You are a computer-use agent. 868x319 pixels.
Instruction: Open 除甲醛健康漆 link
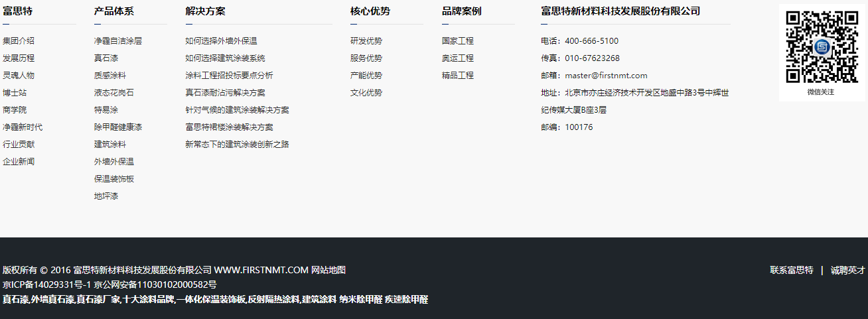coord(118,127)
